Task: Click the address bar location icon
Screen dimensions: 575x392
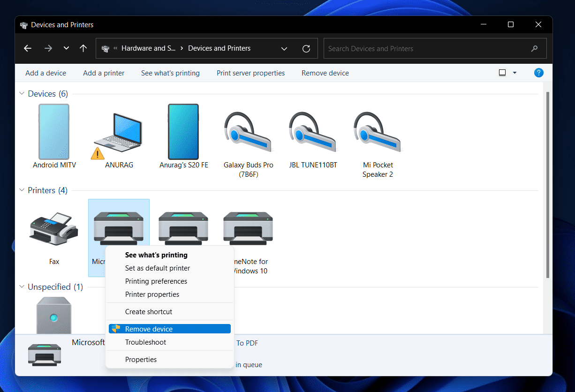Action: point(106,48)
